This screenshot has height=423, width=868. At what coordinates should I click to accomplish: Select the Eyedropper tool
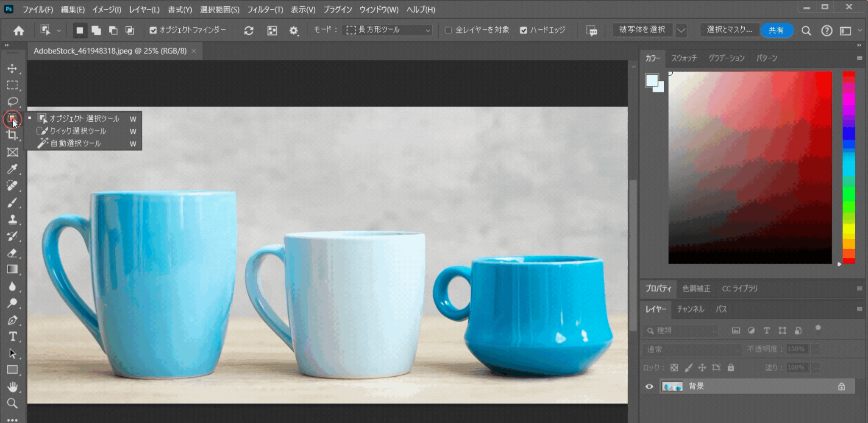(12, 169)
